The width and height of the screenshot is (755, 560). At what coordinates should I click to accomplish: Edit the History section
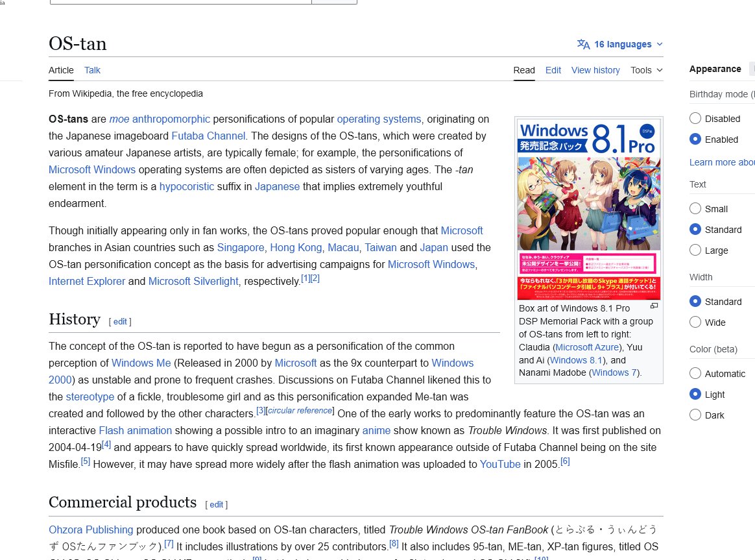tap(120, 322)
